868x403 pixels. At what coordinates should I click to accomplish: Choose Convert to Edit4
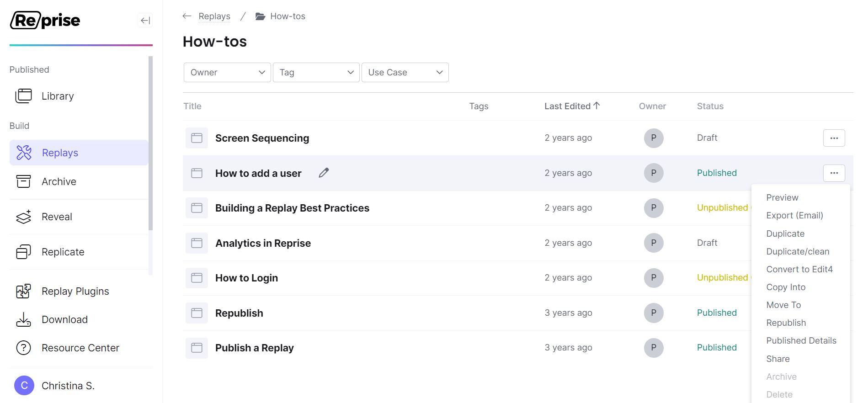799,269
